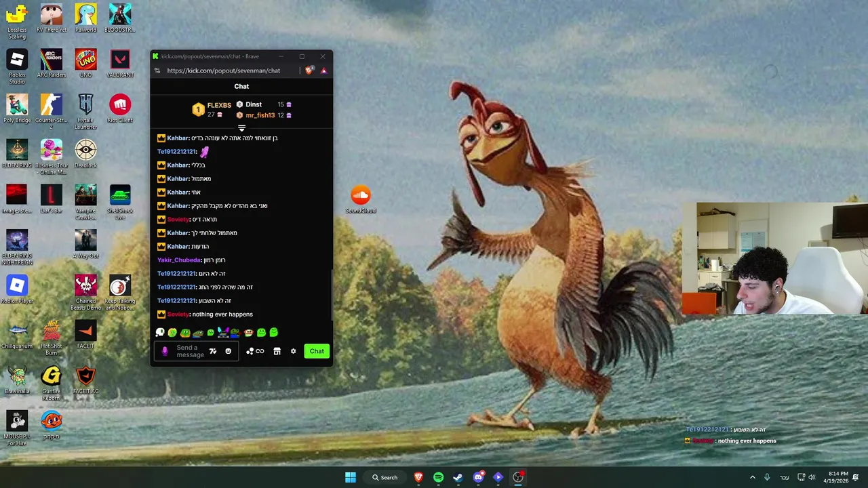Image resolution: width=868 pixels, height=488 pixels.
Task: Open Windows Start menu
Action: pos(351,477)
